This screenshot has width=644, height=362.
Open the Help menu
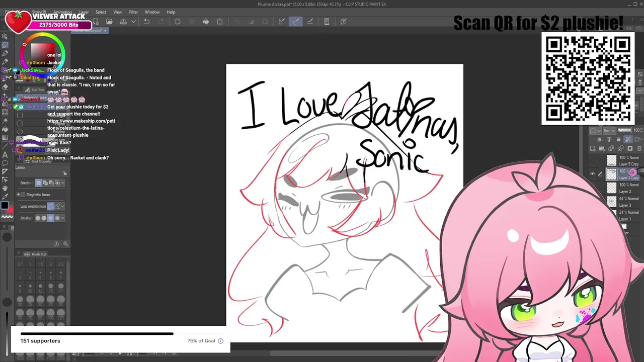tap(171, 12)
